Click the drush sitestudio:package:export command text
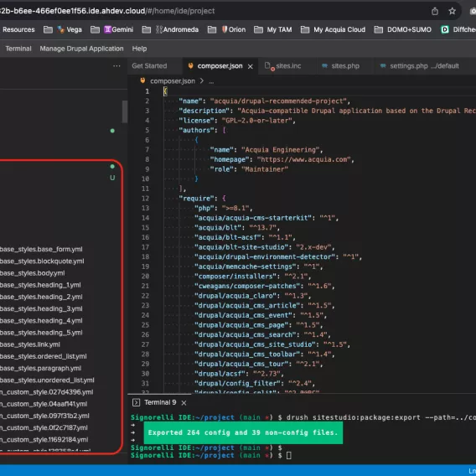Screen dimensions: 476x476 (x=381, y=417)
